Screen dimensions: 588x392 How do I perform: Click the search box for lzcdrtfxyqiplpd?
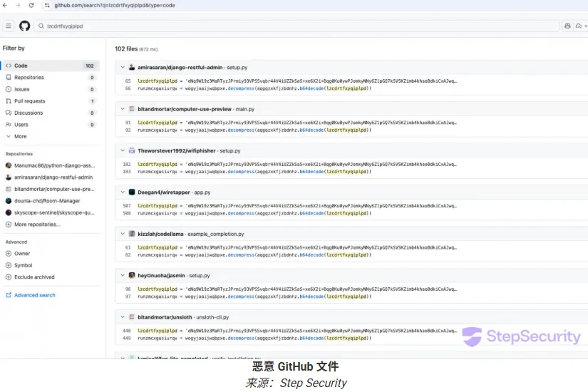(x=296, y=26)
